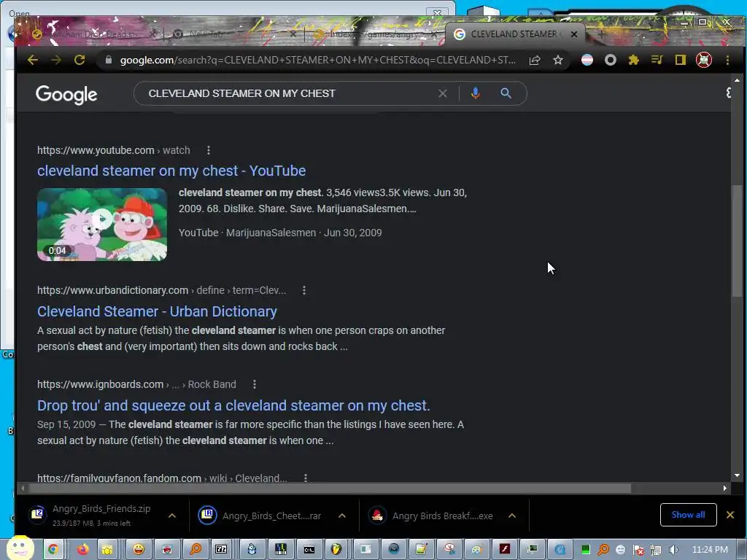747x560 pixels.
Task: Go back using Chrome's back arrow
Action: click(32, 60)
